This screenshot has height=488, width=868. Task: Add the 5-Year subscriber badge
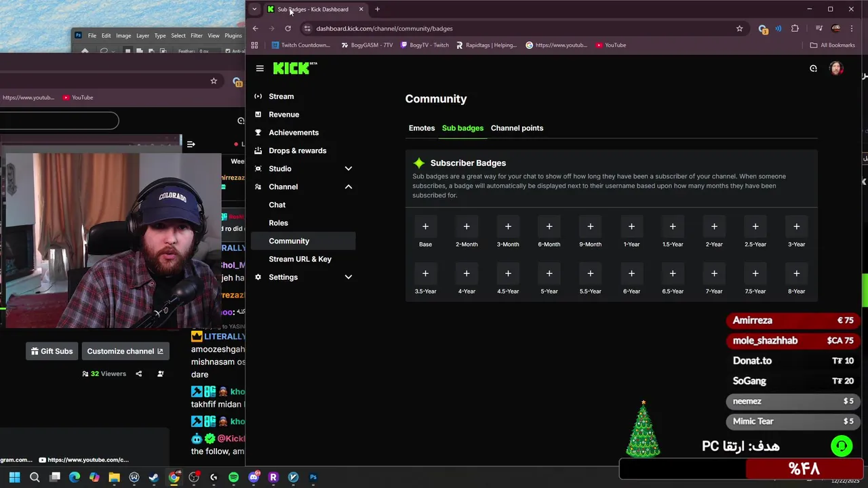coord(549,274)
